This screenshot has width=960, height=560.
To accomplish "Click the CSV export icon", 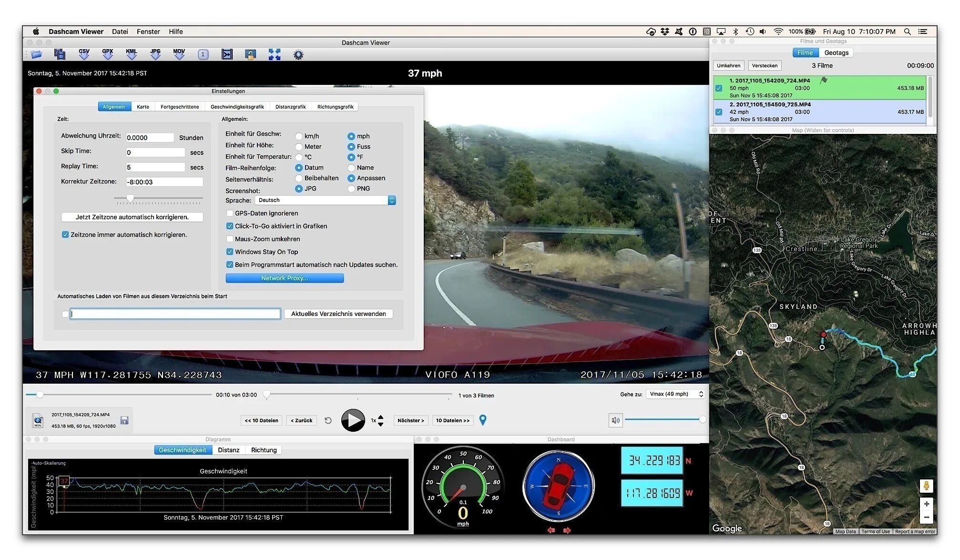I will (x=84, y=54).
